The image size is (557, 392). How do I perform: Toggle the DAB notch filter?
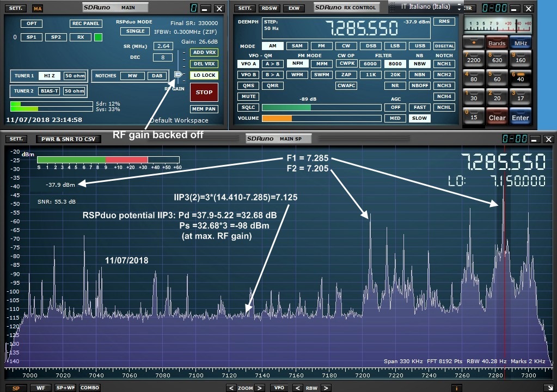157,76
